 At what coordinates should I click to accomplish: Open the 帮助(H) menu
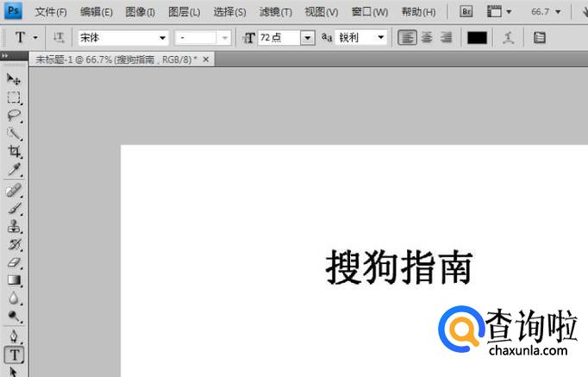coord(418,12)
